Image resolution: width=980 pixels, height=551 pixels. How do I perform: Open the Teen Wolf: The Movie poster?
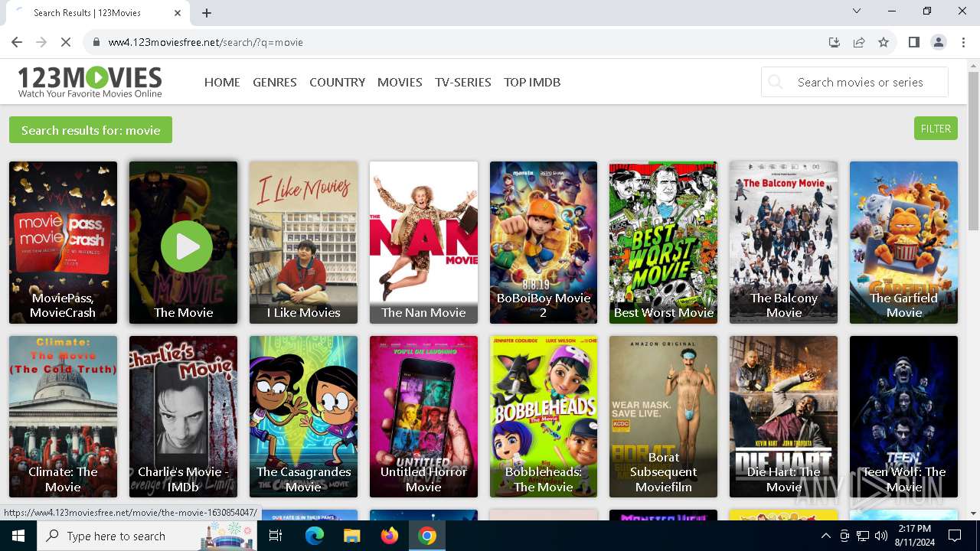tap(903, 417)
